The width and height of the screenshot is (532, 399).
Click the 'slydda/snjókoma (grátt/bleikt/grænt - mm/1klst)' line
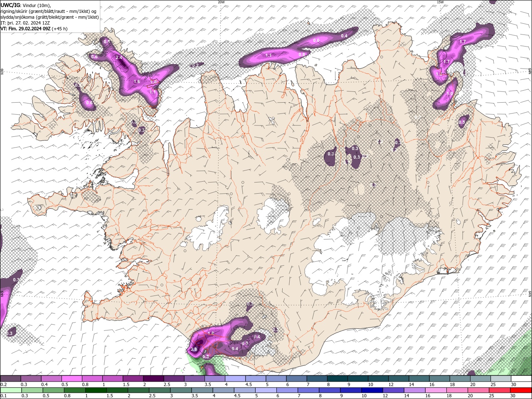click(x=50, y=17)
